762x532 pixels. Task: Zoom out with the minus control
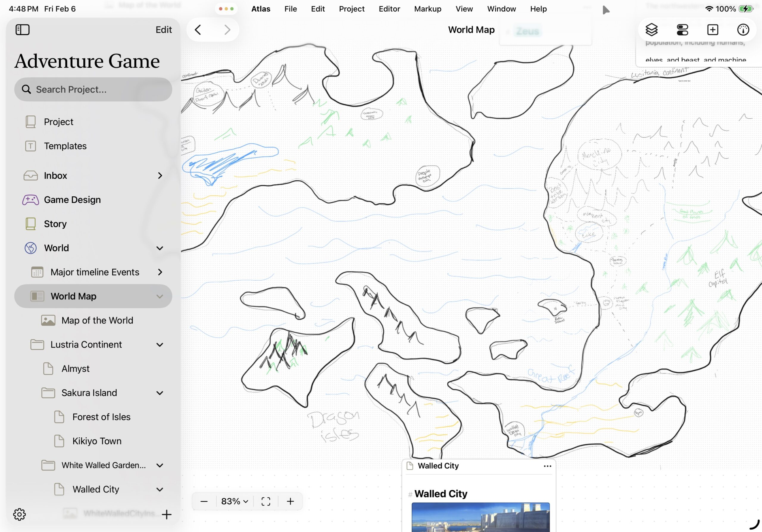(x=204, y=501)
